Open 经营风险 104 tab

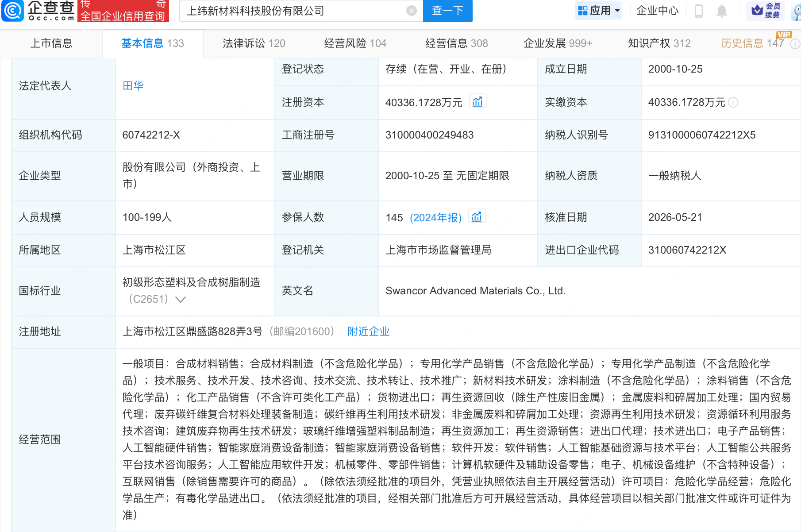[355, 43]
